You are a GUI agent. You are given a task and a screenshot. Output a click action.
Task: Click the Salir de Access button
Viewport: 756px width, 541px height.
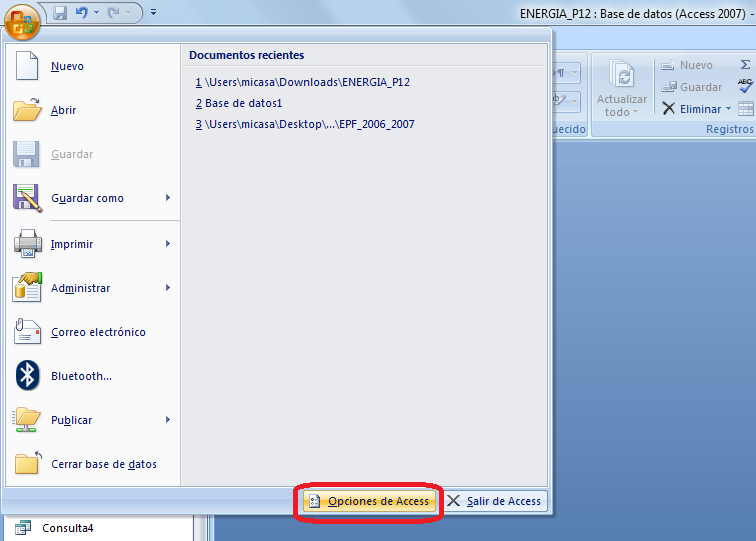(x=495, y=501)
